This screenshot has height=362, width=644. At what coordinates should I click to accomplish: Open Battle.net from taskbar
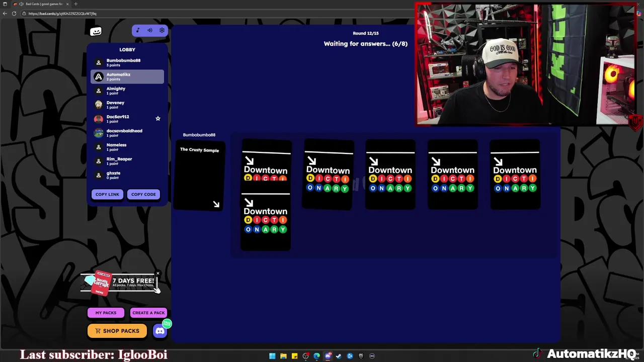point(350,356)
